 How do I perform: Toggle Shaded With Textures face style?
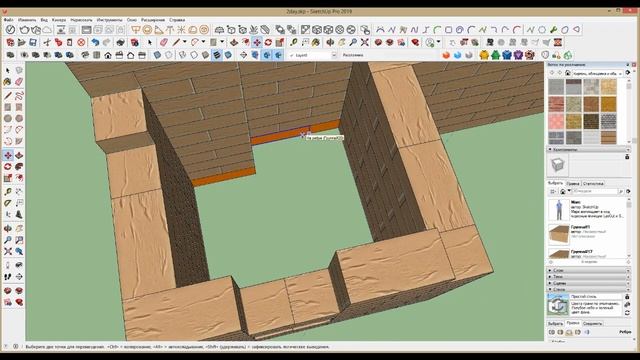pyautogui.click(x=217, y=55)
